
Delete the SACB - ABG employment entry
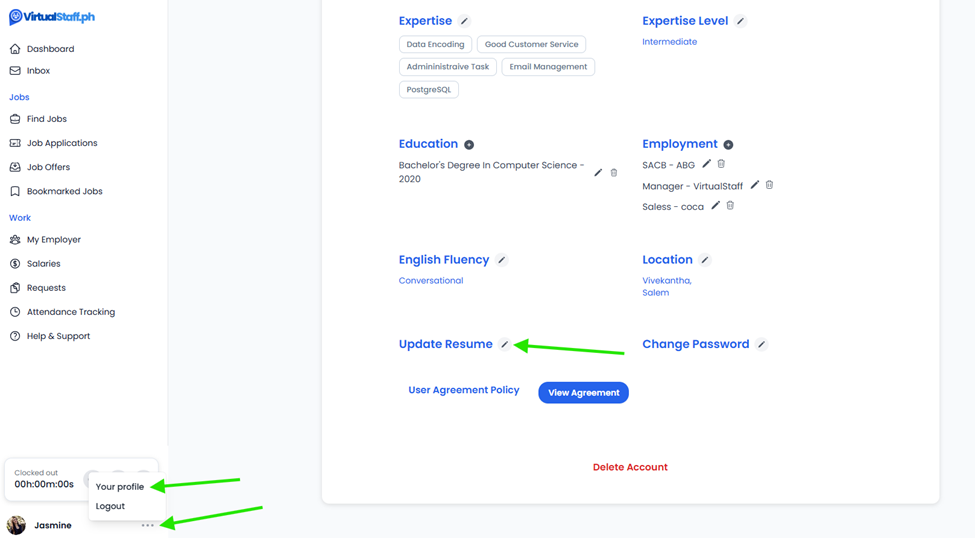pos(721,164)
